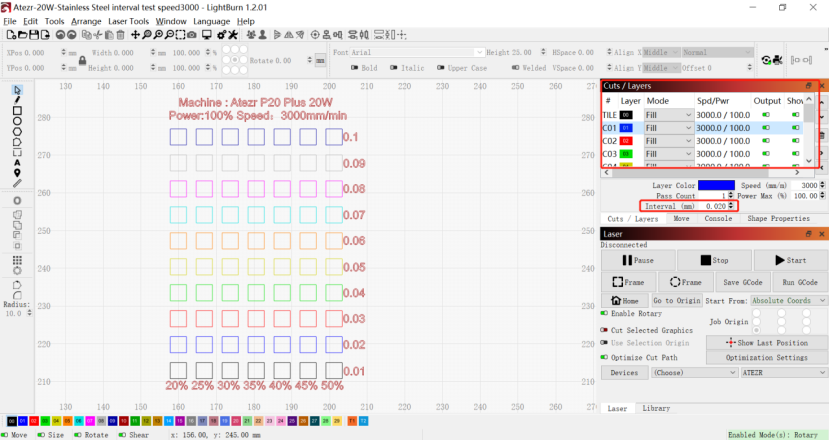Click the Zoom to frame selection icon
830x440 pixels.
click(181, 35)
